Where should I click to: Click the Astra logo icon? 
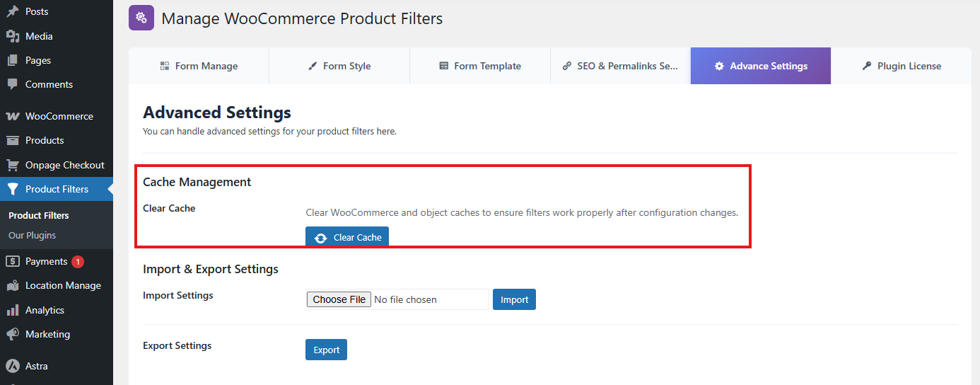(x=13, y=366)
